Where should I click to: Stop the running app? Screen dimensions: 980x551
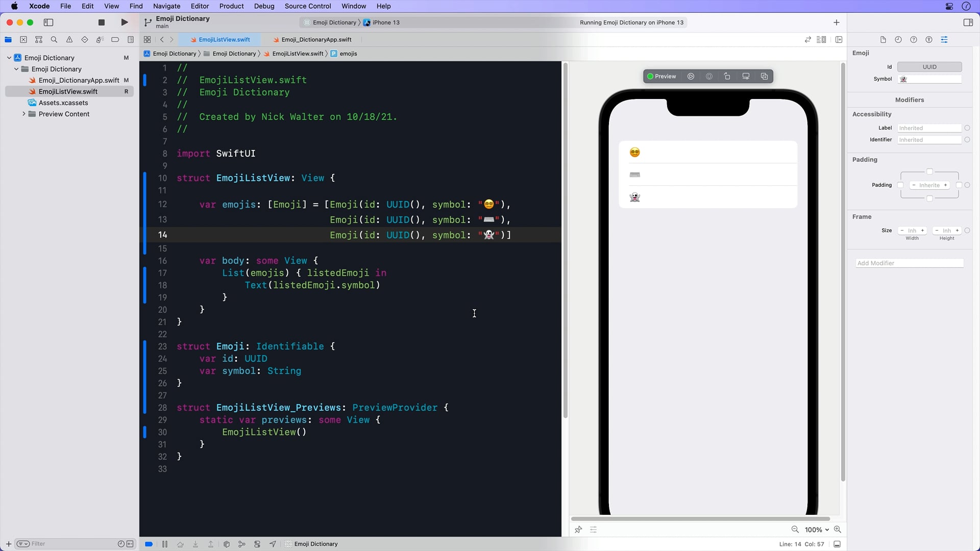[x=102, y=22]
